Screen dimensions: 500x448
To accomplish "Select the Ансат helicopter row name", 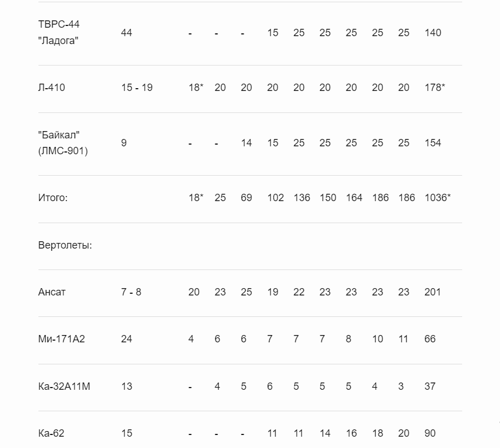I will (51, 292).
